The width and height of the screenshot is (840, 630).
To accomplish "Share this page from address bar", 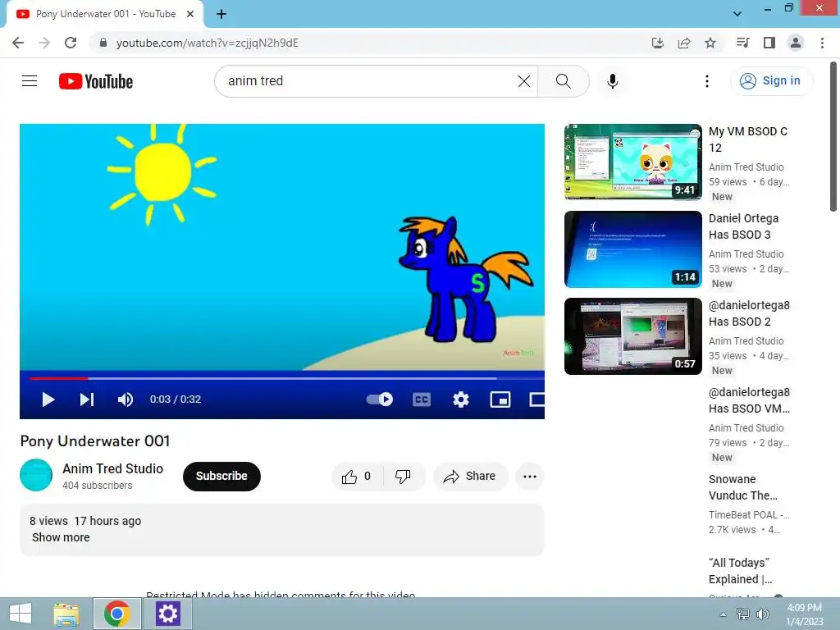I will click(684, 43).
